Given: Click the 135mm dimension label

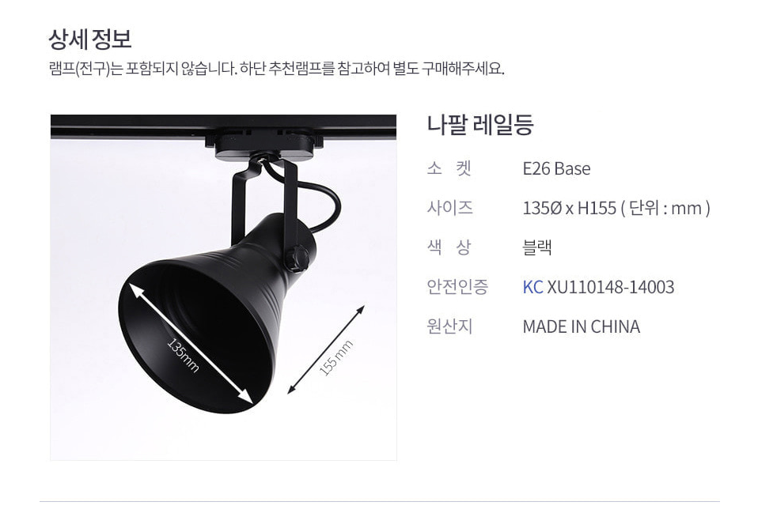Looking at the screenshot, I should (x=183, y=355).
